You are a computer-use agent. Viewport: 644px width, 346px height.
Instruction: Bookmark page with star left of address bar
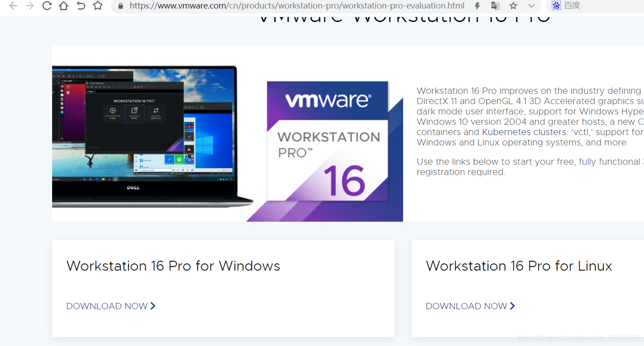[x=98, y=6]
